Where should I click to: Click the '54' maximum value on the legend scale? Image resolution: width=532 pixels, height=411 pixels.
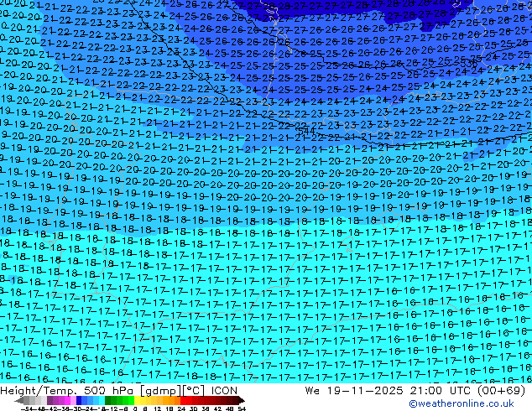pos(242,408)
